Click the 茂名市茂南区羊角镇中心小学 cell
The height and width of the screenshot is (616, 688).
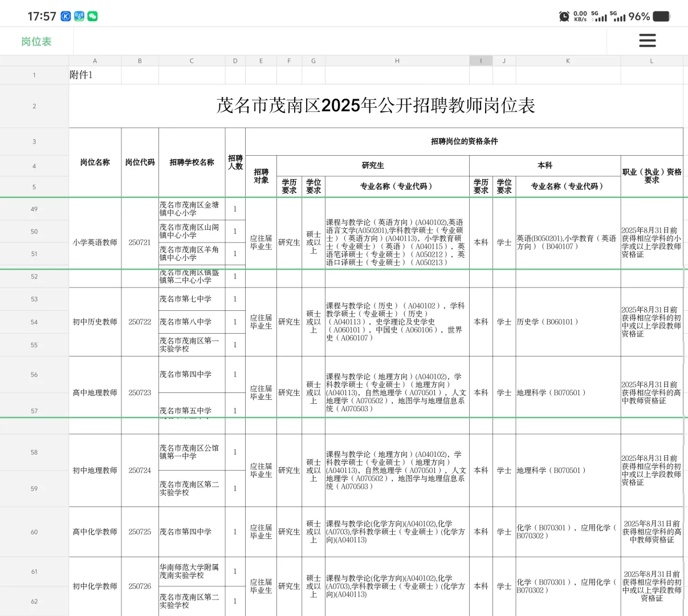pyautogui.click(x=192, y=254)
